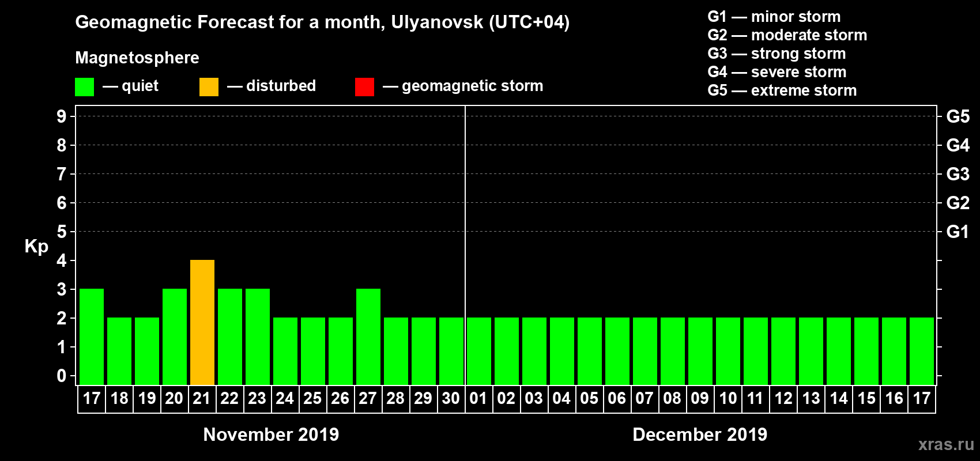Click the green quiet legend swatch
The height and width of the screenshot is (461, 980).
click(x=84, y=87)
